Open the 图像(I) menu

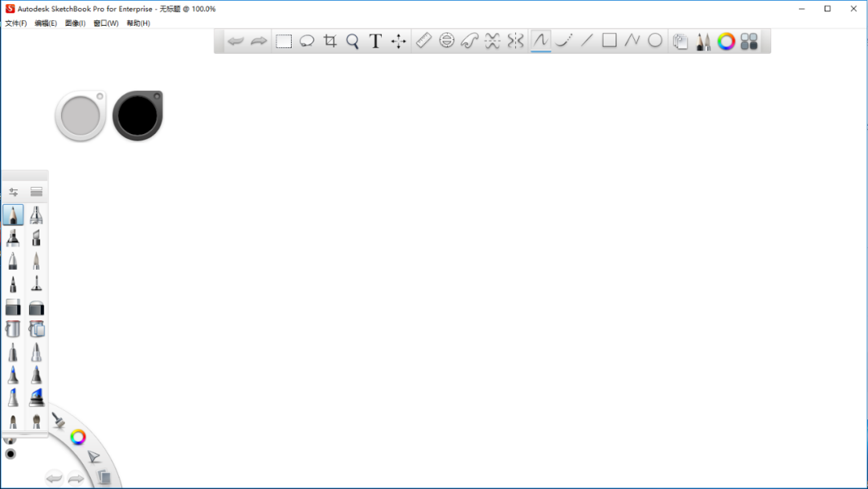[x=76, y=23]
